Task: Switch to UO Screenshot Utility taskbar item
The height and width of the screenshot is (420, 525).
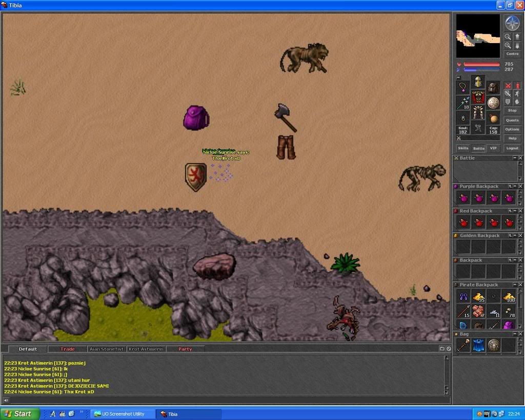Action: tap(123, 414)
